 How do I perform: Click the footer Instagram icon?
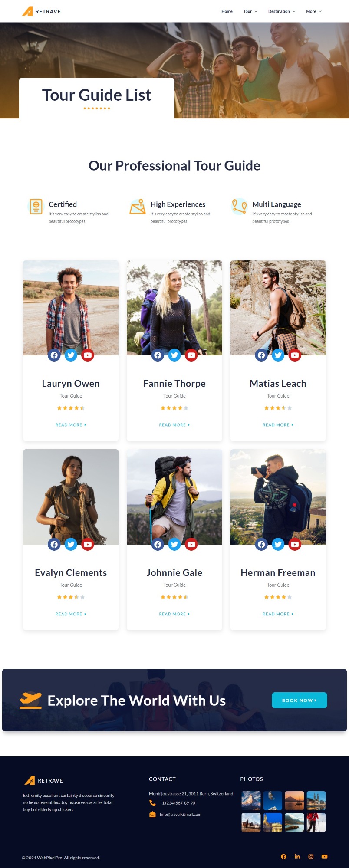click(x=311, y=856)
